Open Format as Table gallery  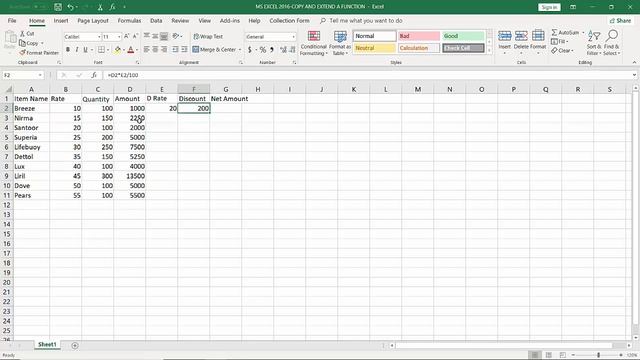point(340,43)
